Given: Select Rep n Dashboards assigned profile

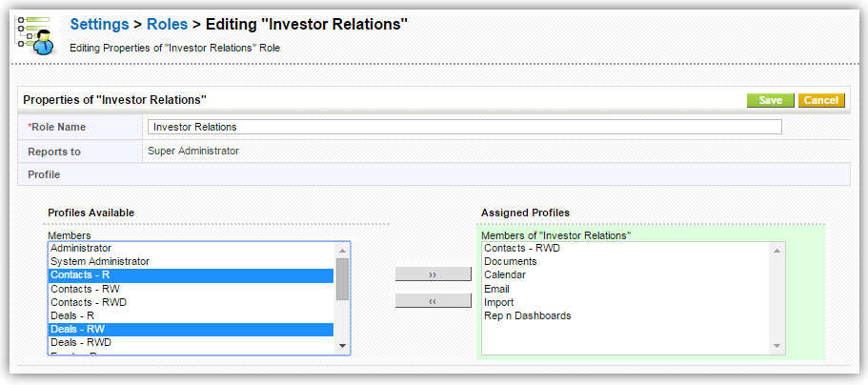Looking at the screenshot, I should (x=527, y=315).
